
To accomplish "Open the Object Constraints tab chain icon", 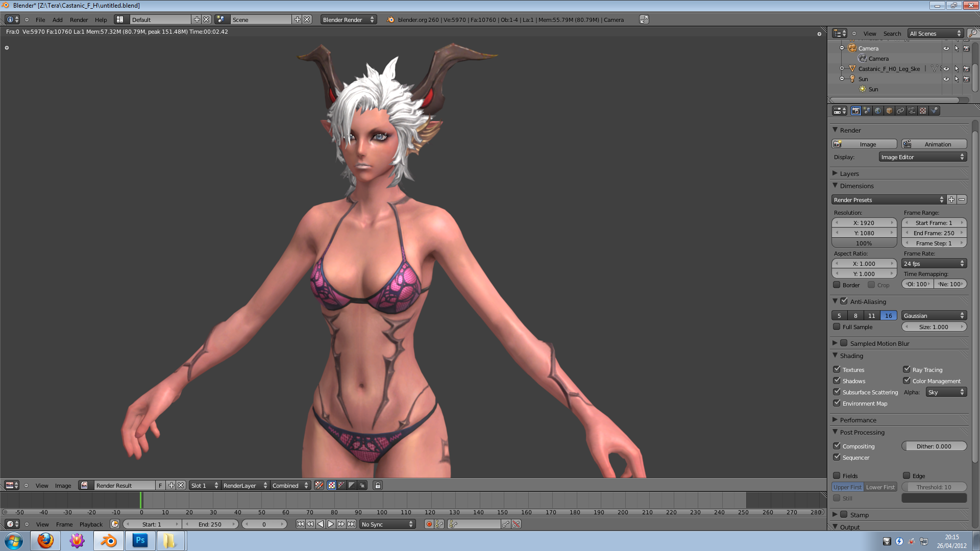I will tap(901, 111).
